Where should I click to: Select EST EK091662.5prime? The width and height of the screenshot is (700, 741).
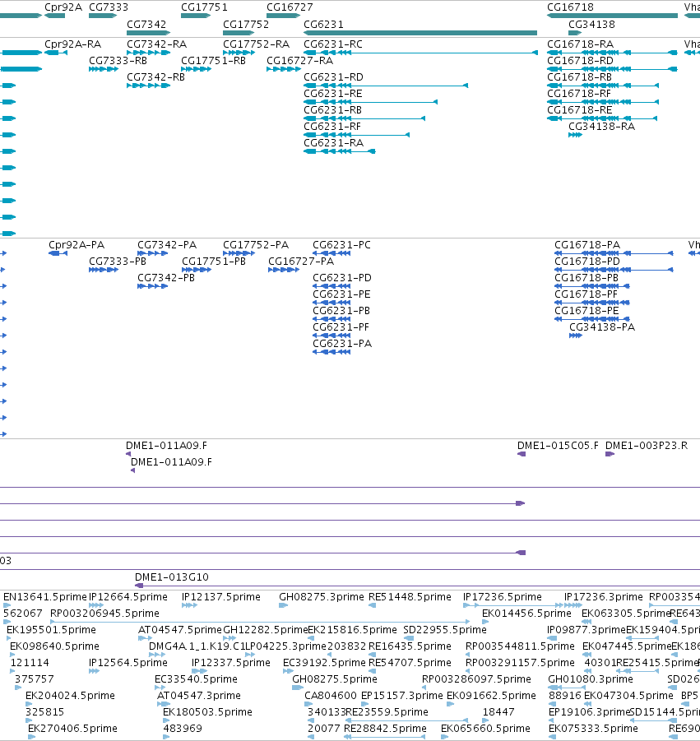click(491, 696)
